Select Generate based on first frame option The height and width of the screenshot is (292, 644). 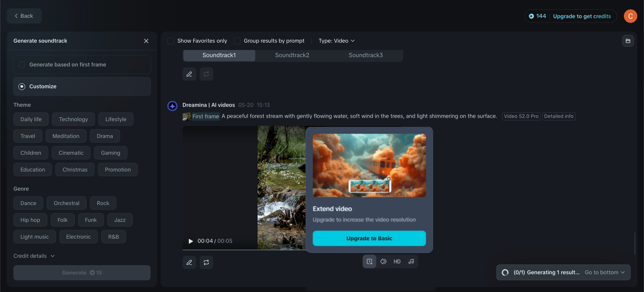82,64
